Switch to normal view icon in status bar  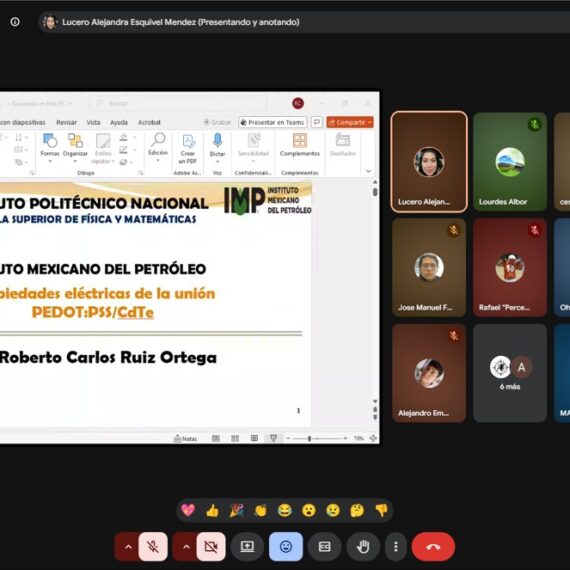pyautogui.click(x=216, y=439)
